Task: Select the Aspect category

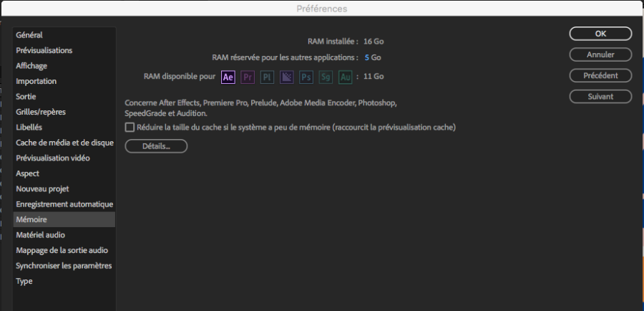Action: 64,173
